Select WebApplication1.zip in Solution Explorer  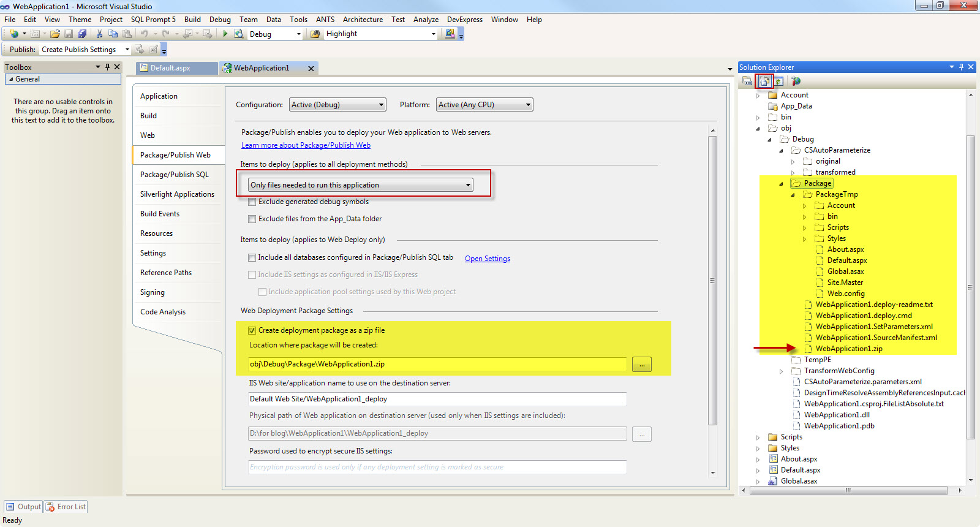(x=849, y=349)
